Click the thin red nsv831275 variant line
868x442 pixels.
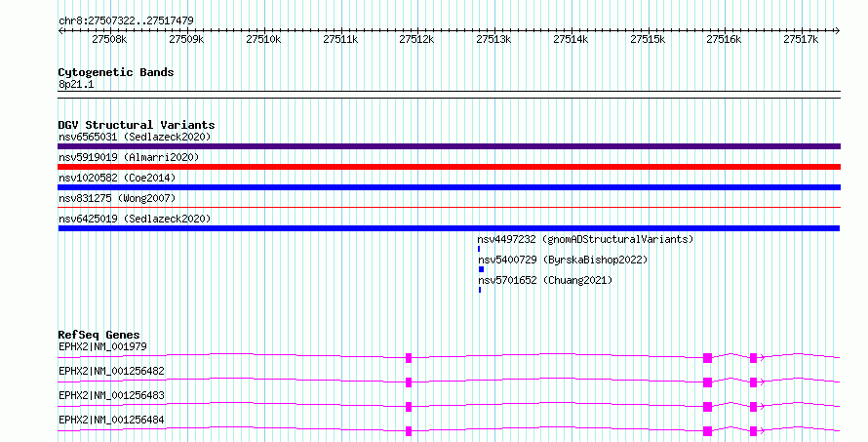pyautogui.click(x=449, y=208)
